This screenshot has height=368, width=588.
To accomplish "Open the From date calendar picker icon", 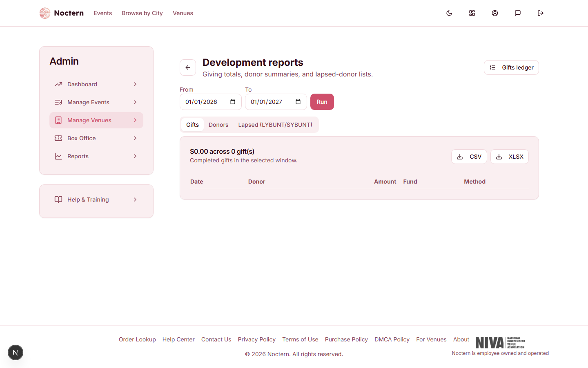I will click(233, 102).
